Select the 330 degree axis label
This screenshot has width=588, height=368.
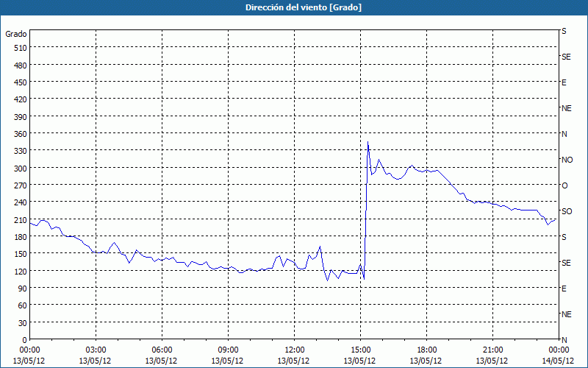click(x=21, y=151)
